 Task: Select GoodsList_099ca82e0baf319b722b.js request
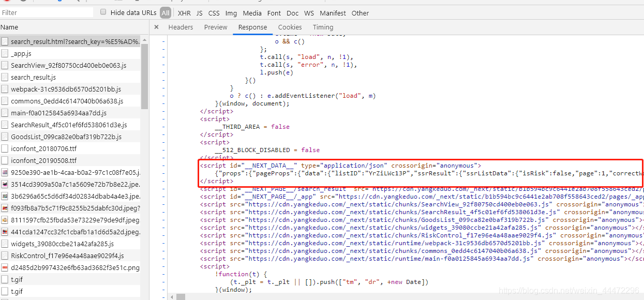pyautogui.click(x=70, y=137)
